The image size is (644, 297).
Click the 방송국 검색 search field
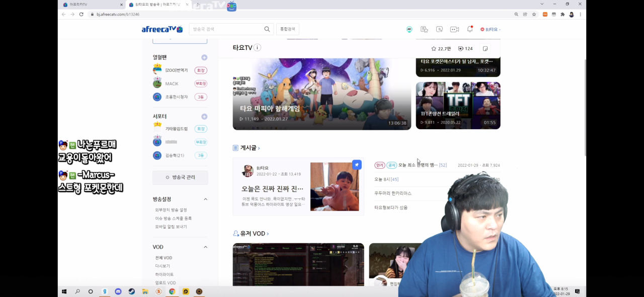point(226,29)
